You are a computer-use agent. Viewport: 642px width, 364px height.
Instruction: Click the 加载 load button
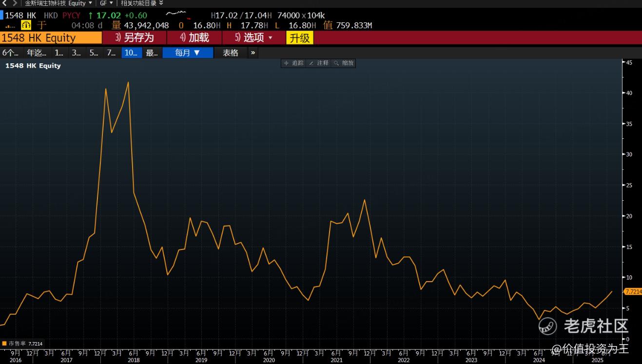[195, 38]
